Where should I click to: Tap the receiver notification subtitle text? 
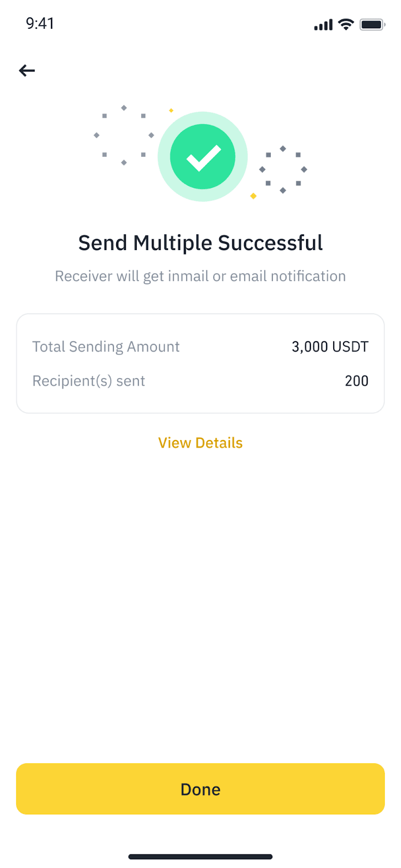point(200,276)
